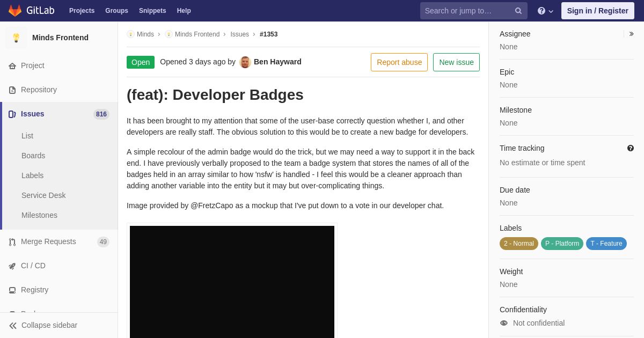
Task: Select the P - Platform label
Action: (x=562, y=244)
